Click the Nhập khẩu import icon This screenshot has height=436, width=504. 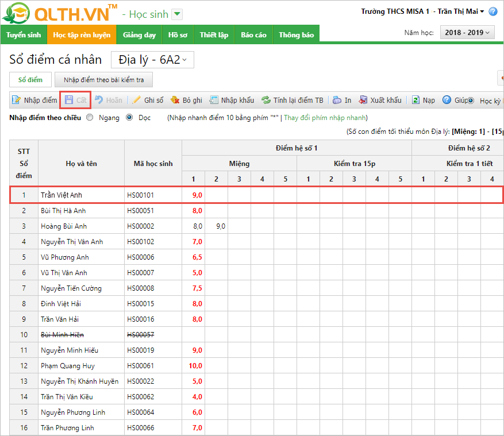click(x=214, y=100)
